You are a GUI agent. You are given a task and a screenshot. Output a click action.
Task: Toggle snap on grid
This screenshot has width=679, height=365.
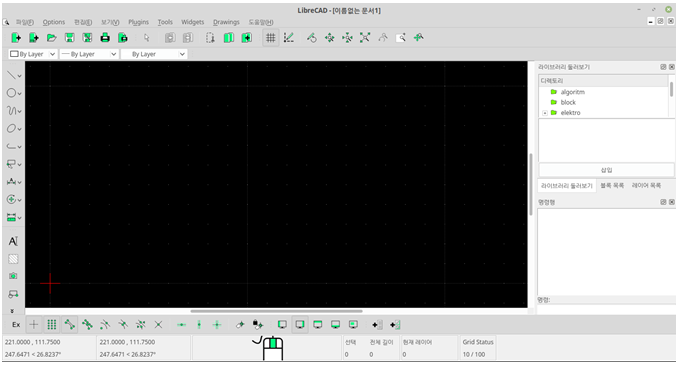pyautogui.click(x=52, y=324)
